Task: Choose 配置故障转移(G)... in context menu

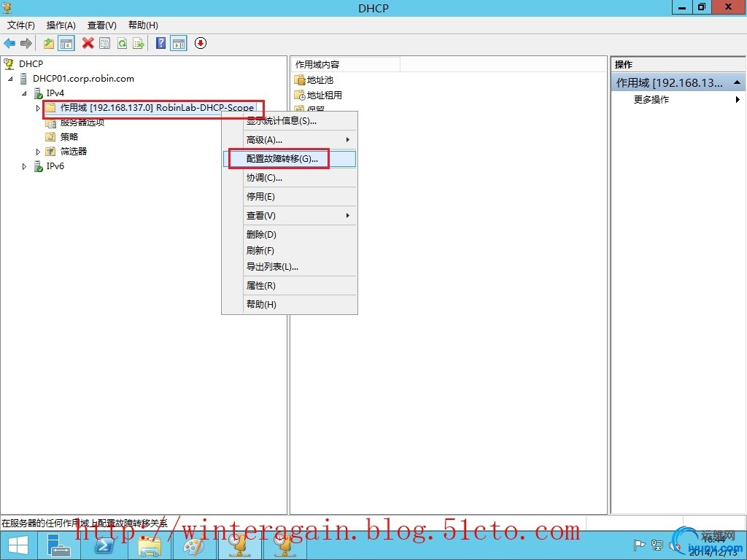Action: pos(290,158)
